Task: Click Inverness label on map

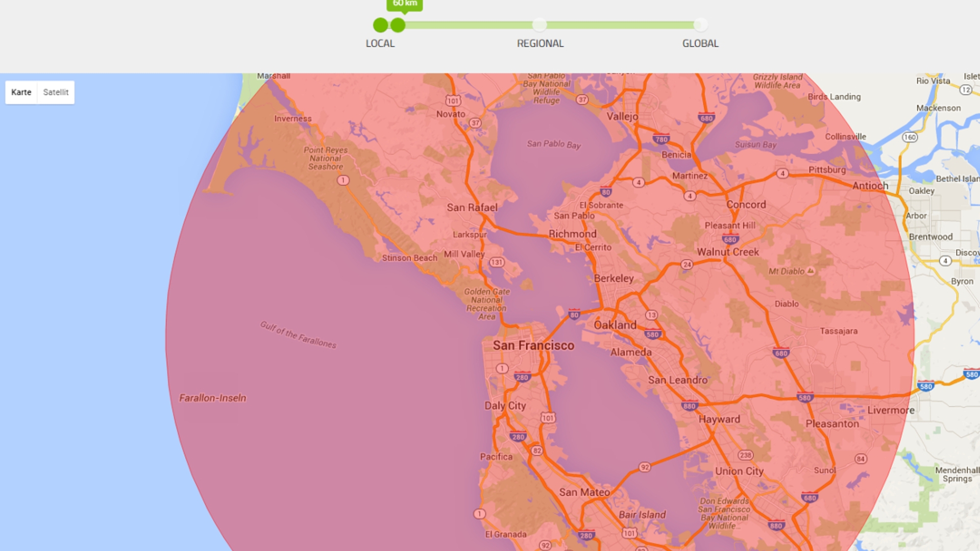Action: (293, 119)
